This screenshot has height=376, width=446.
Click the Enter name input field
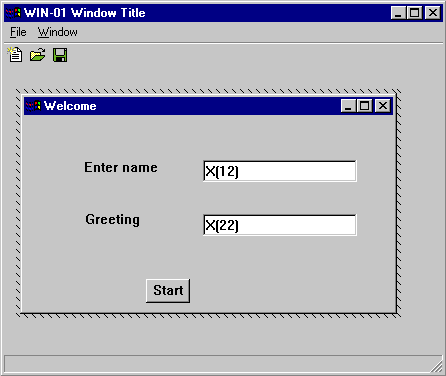click(x=280, y=171)
